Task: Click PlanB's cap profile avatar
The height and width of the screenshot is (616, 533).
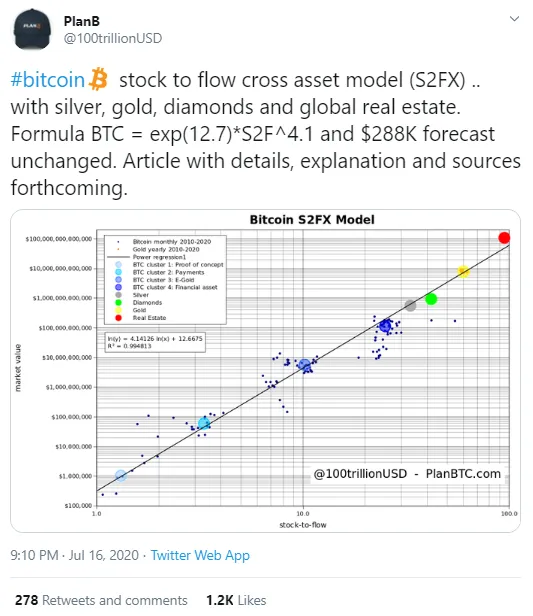Action: [x=32, y=29]
